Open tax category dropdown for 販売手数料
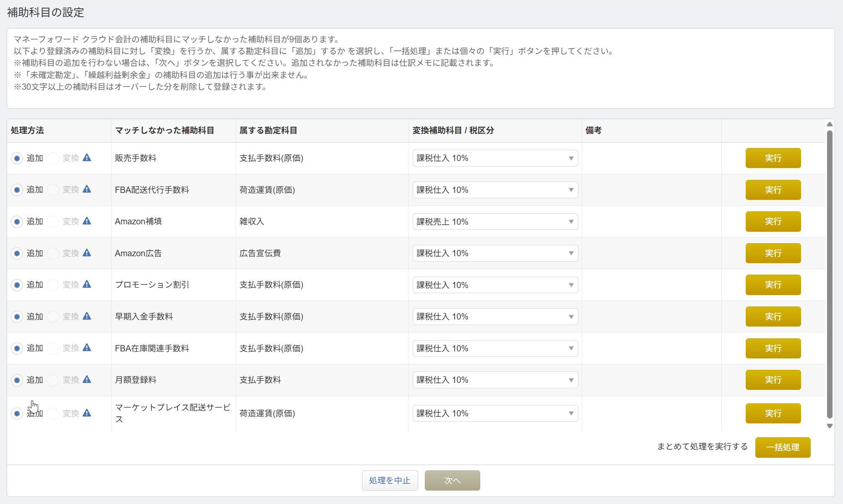843x504 pixels. 495,158
